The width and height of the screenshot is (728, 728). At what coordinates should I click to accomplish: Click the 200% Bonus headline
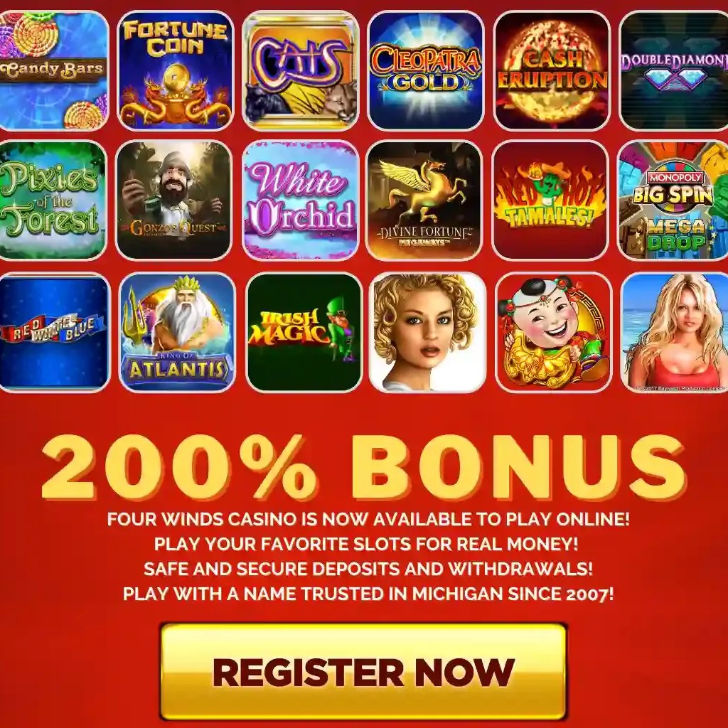click(363, 466)
